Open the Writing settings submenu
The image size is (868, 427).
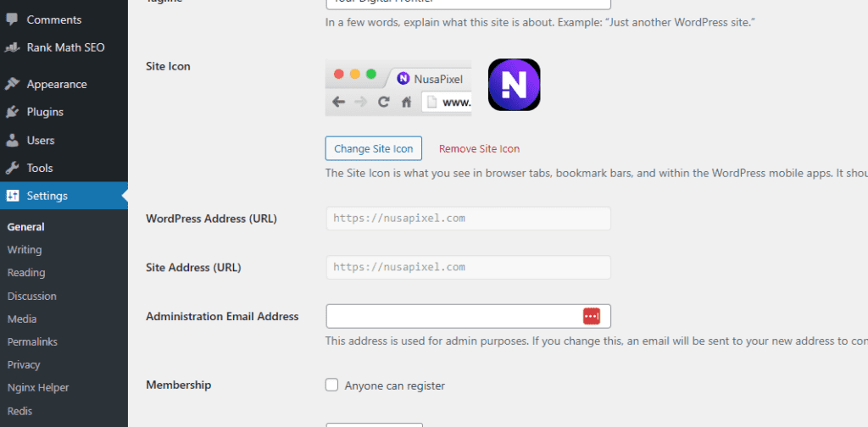(x=25, y=250)
